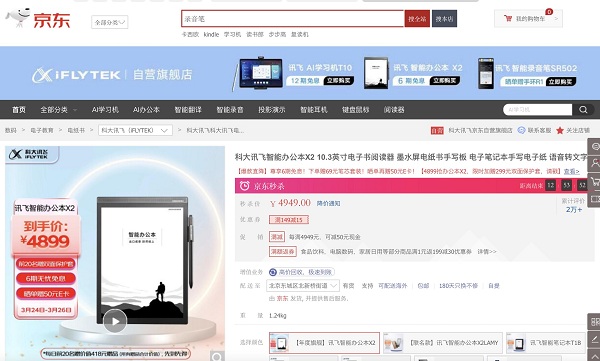Click the dark 搜本店 search button

(444, 19)
